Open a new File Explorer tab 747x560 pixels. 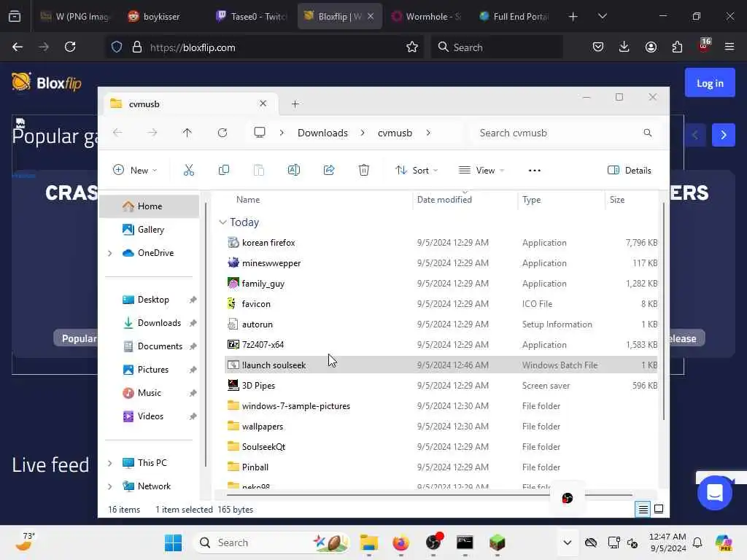point(295,104)
